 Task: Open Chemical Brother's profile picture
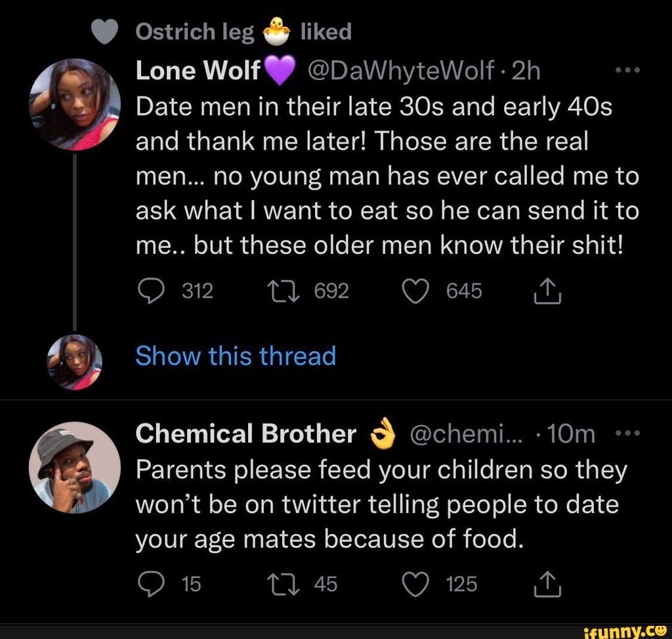click(x=75, y=467)
